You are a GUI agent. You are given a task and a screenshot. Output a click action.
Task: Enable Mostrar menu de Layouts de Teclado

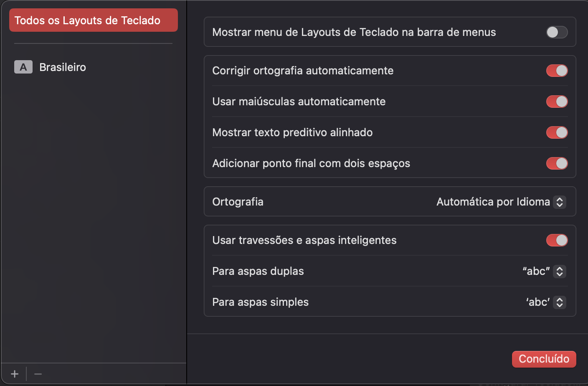pyautogui.click(x=557, y=32)
